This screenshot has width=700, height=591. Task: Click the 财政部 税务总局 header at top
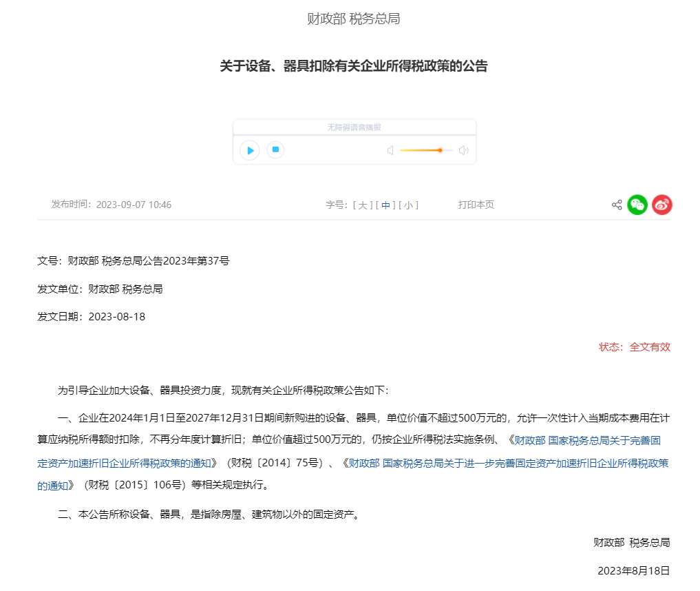tap(353, 19)
